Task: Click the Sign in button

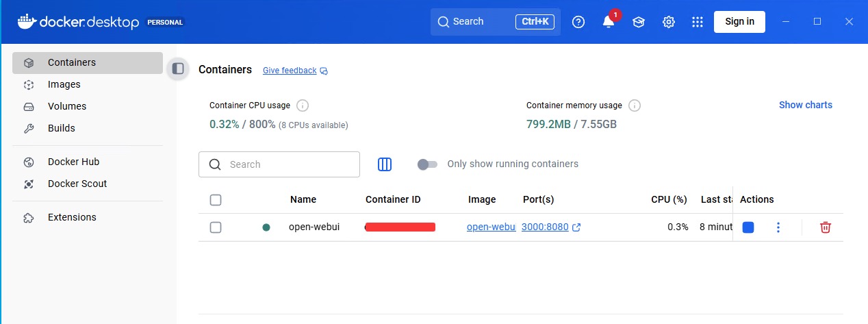Action: (739, 21)
